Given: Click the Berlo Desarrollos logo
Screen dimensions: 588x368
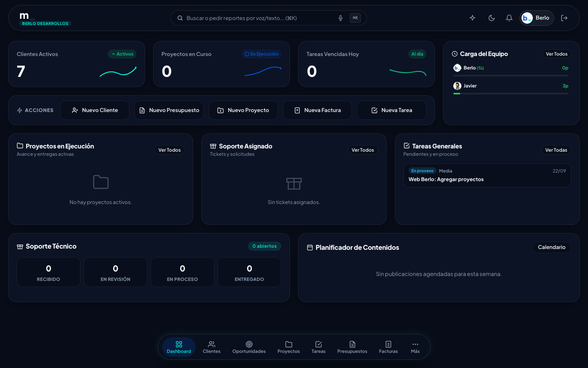Looking at the screenshot, I should pyautogui.click(x=45, y=19).
